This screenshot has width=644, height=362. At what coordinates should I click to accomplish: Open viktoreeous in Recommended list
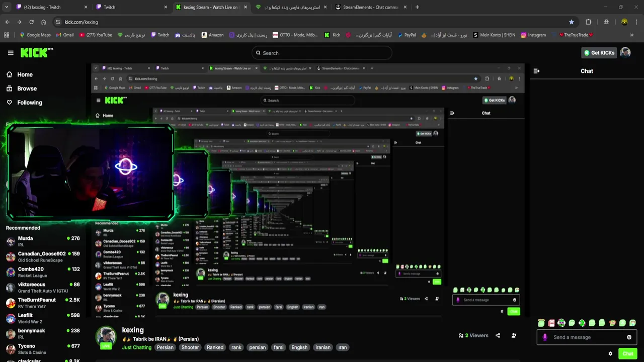pos(43,288)
